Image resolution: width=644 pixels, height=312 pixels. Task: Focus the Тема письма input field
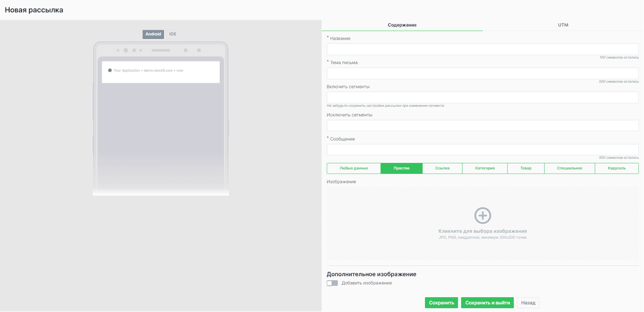tap(483, 73)
